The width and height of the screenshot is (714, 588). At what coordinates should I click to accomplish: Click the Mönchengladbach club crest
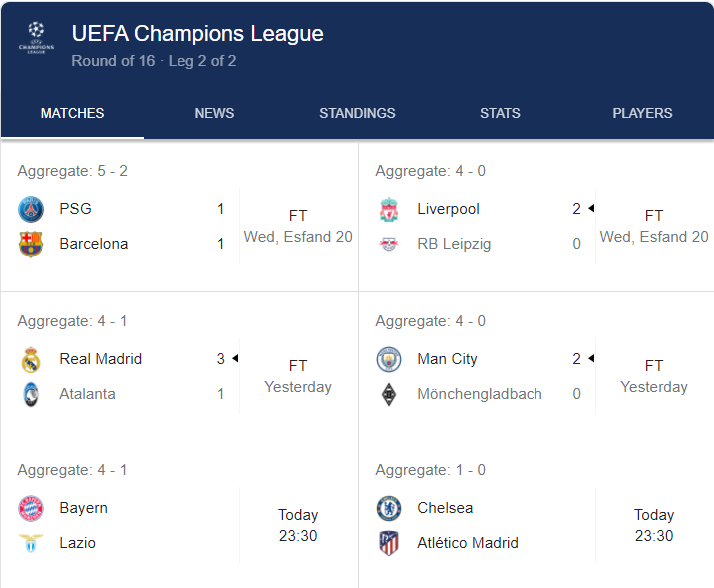coord(388,394)
